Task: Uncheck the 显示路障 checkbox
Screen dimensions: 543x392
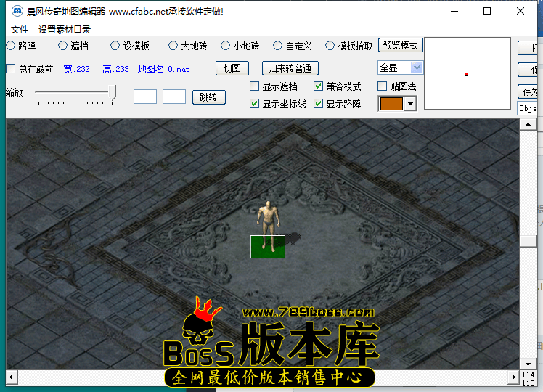Action: 318,104
